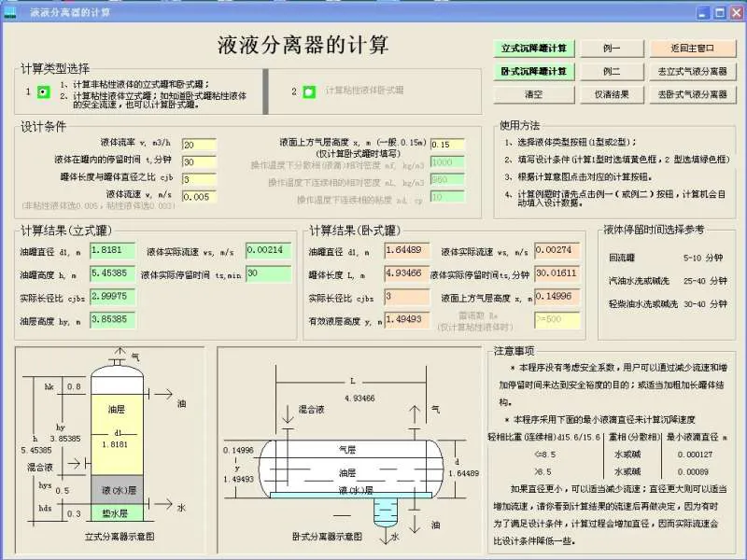Screen dimensions: 747x560
Task: Click the 液液分离器的计算 main heading
Action: pyautogui.click(x=303, y=45)
